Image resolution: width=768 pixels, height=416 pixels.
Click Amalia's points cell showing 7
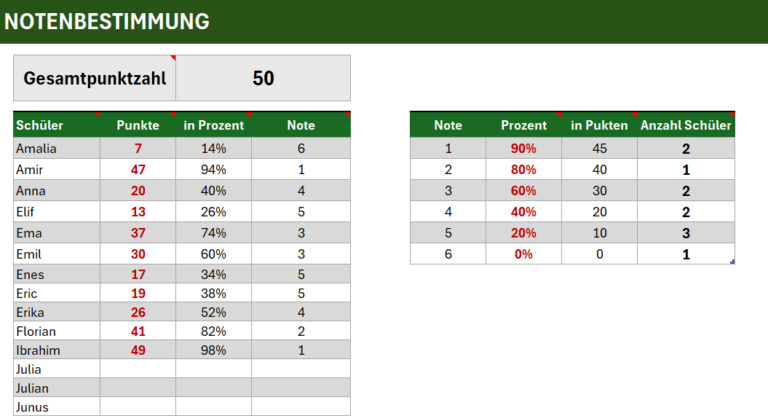[x=138, y=148]
